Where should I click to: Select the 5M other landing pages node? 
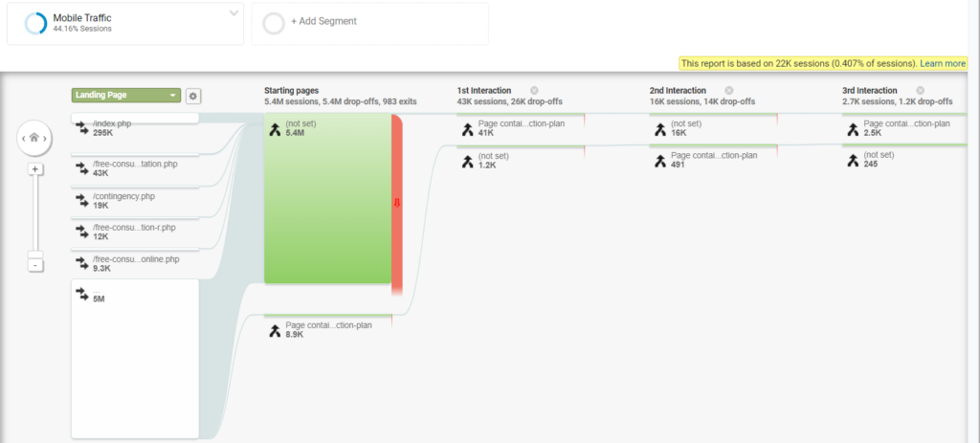click(x=135, y=359)
